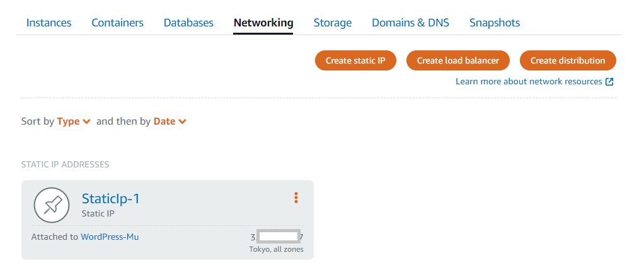Screen dimensions: 644x275
Task: Open the Containers tab
Action: (x=117, y=23)
